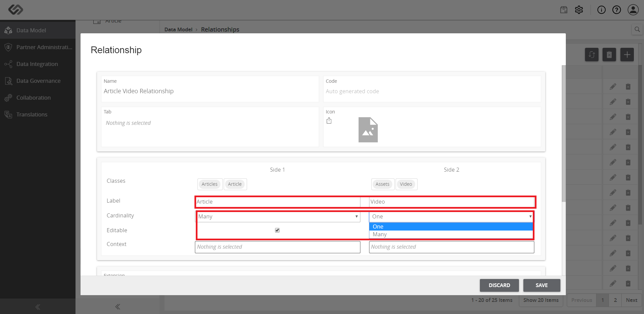Open the calendar save icon in header
The height and width of the screenshot is (314, 644).
coord(564,10)
